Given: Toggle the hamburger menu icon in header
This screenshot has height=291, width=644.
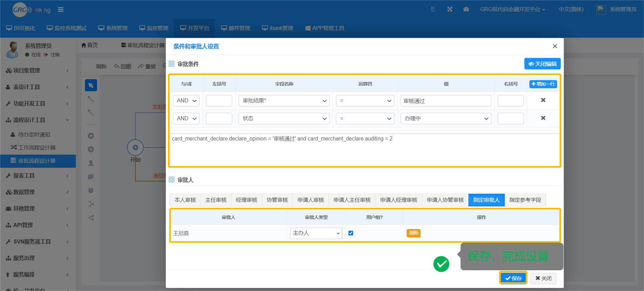Looking at the screenshot, I should tap(61, 9).
